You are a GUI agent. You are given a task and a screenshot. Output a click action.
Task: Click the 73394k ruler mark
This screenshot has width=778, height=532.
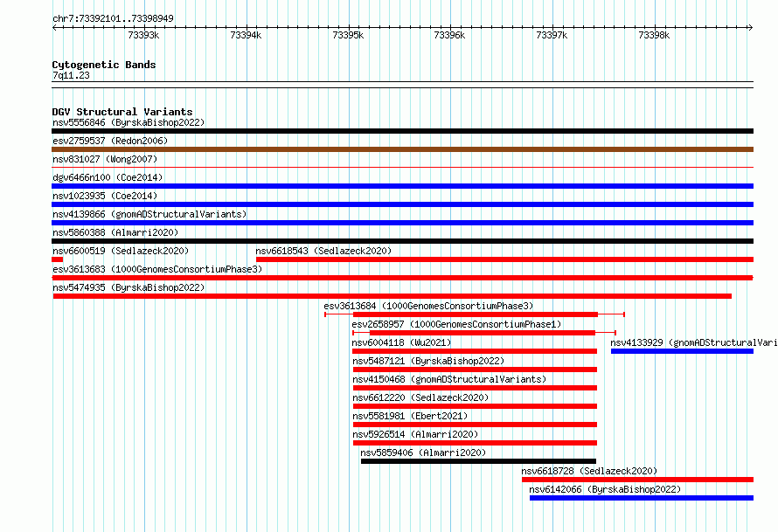point(247,35)
